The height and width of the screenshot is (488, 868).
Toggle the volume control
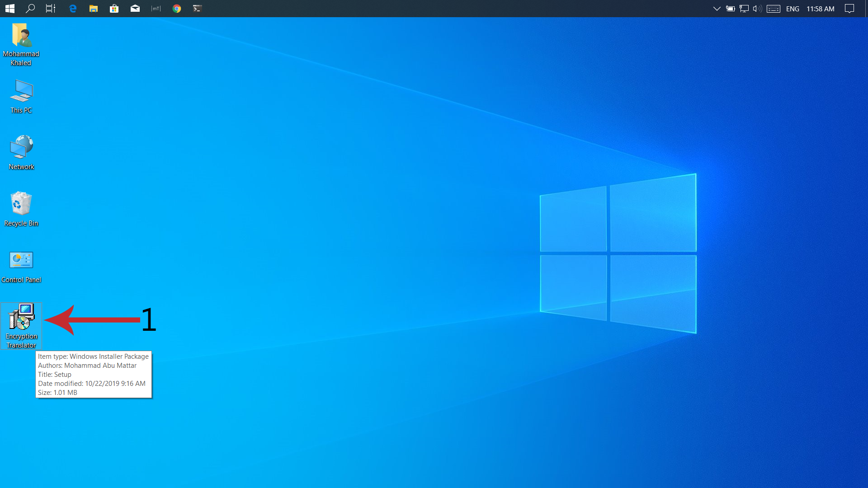(756, 8)
